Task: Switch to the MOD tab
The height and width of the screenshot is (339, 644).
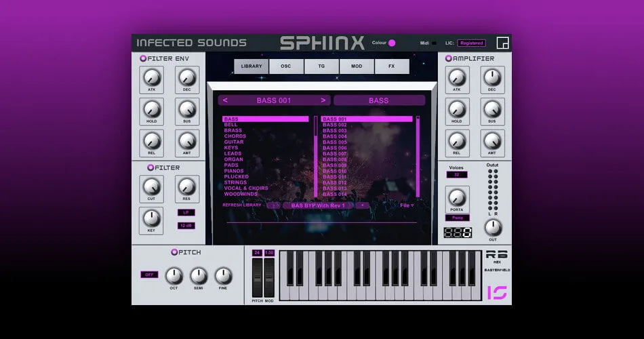Action: 357,66
